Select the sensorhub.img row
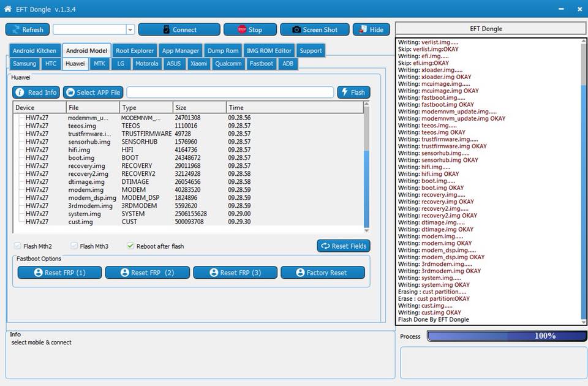Image resolution: width=588 pixels, height=386 pixels. click(x=188, y=142)
